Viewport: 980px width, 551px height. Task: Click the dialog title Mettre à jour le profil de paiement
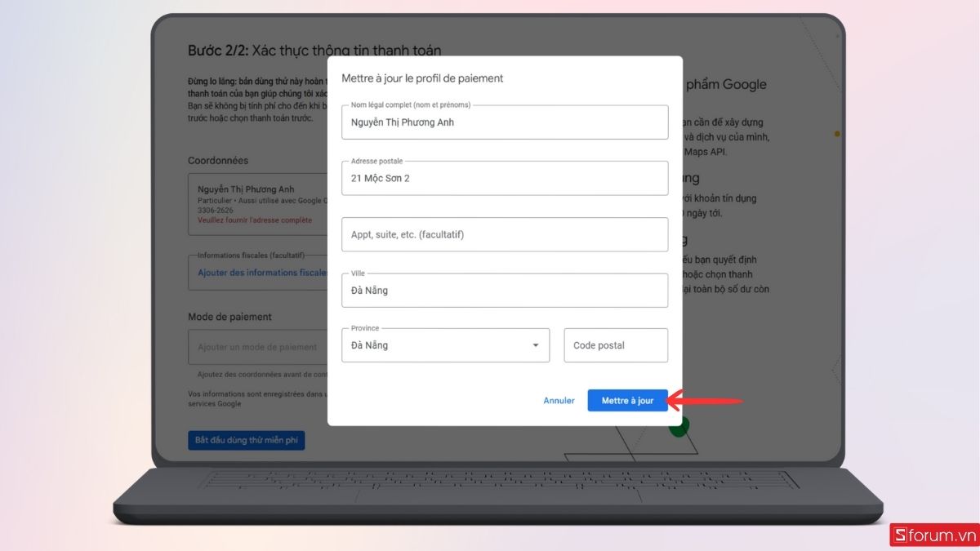[422, 78]
